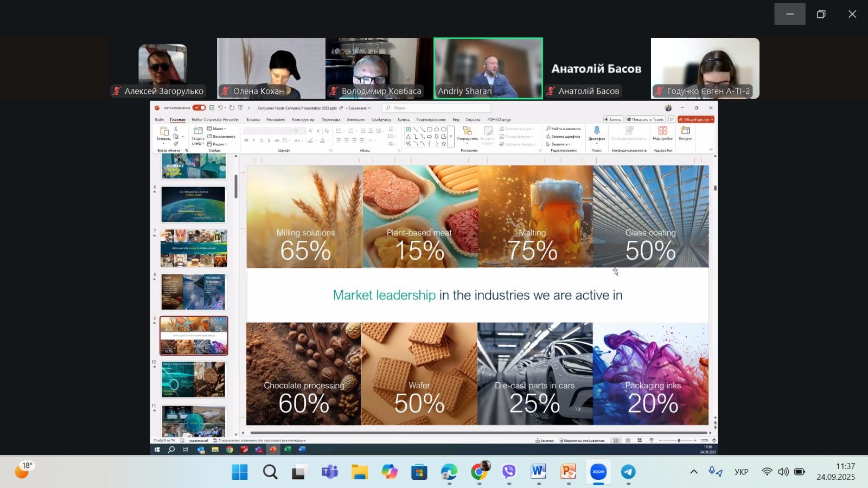The height and width of the screenshot is (488, 868).
Task: Open Microsoft Teams from the taskbar
Action: pos(329,472)
